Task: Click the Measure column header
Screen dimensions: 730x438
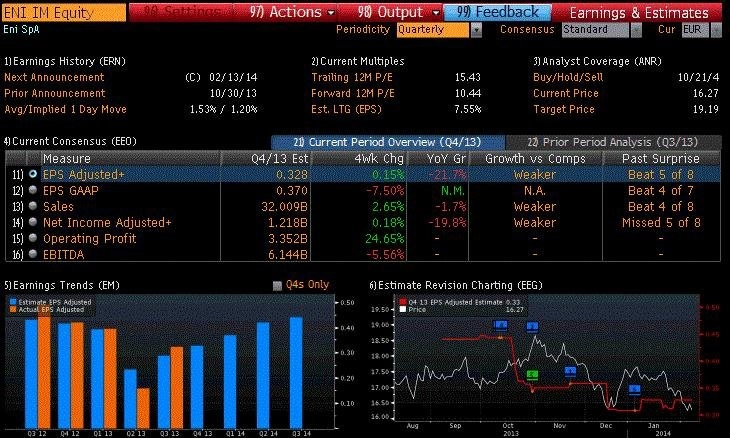Action: click(x=130, y=159)
